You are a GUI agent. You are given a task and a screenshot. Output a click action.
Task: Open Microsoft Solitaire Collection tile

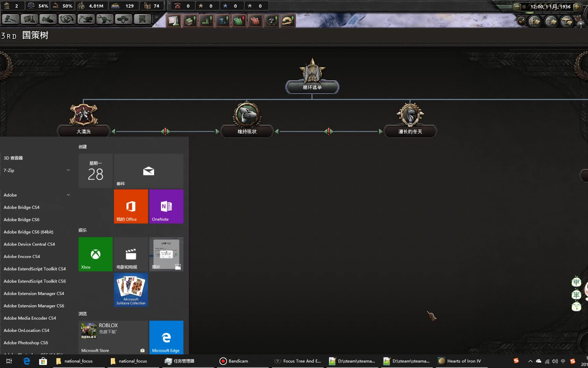coord(131,290)
